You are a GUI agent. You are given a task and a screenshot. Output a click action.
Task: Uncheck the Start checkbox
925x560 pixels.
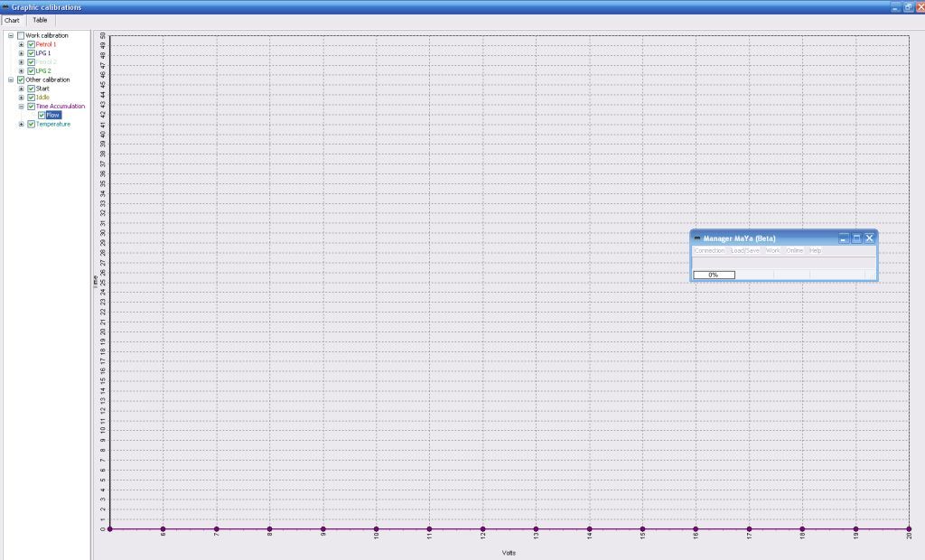[32, 89]
